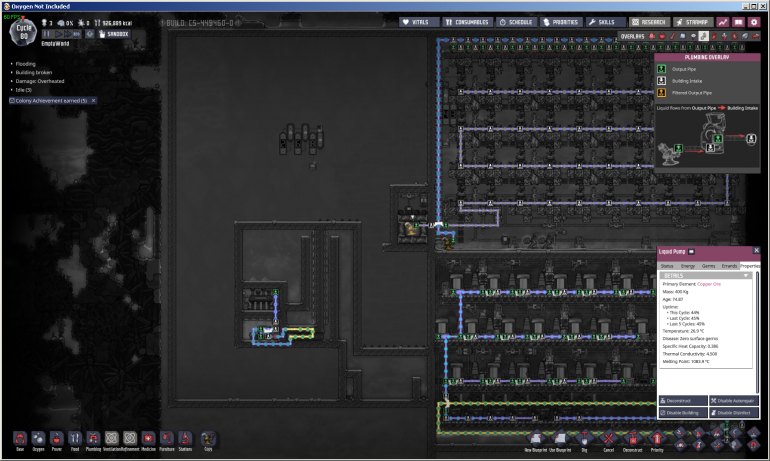The image size is (770, 461).
Task: Toggle the Materials overlay
Action: 683,36
